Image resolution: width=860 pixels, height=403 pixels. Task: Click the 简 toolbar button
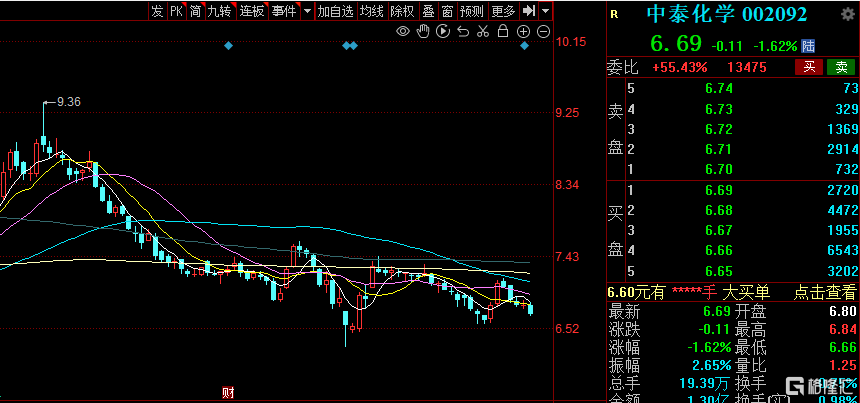click(x=195, y=10)
